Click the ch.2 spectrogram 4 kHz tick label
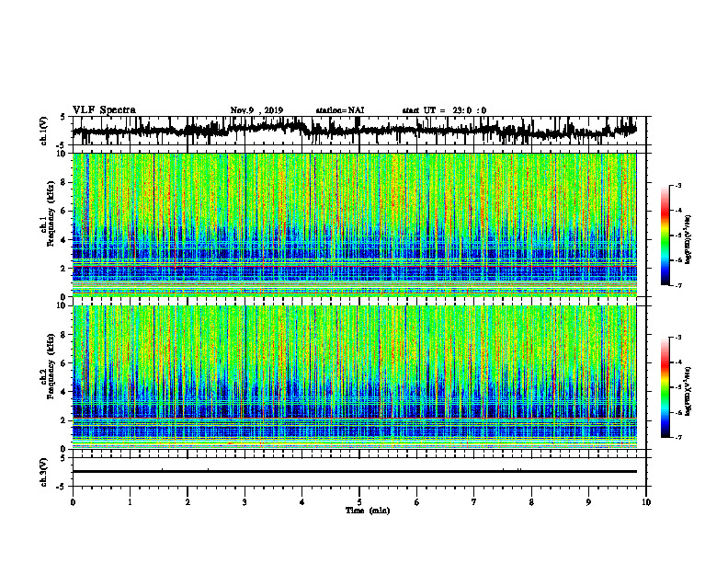The height and width of the screenshot is (563, 728). pyautogui.click(x=65, y=392)
